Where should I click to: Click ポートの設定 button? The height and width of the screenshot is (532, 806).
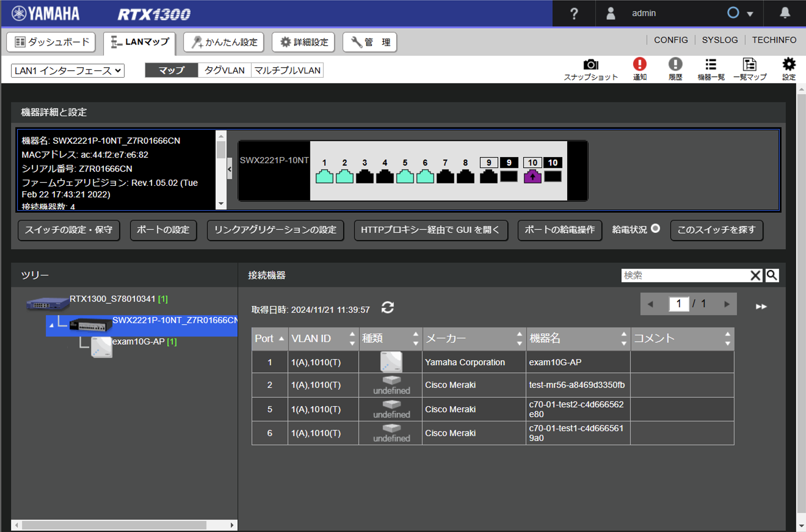tap(163, 230)
